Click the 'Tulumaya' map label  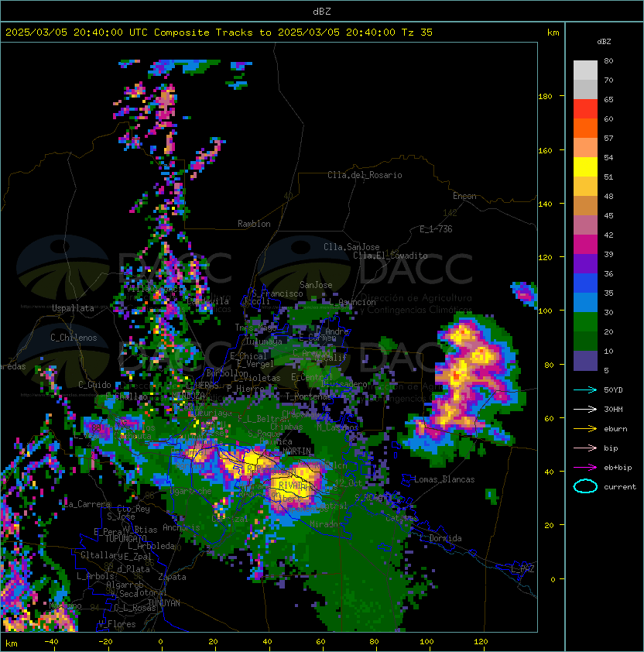(x=264, y=341)
